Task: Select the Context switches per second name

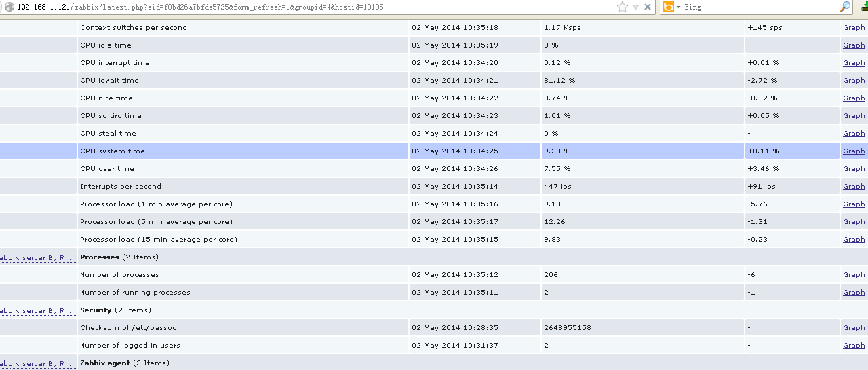Action: [x=134, y=28]
